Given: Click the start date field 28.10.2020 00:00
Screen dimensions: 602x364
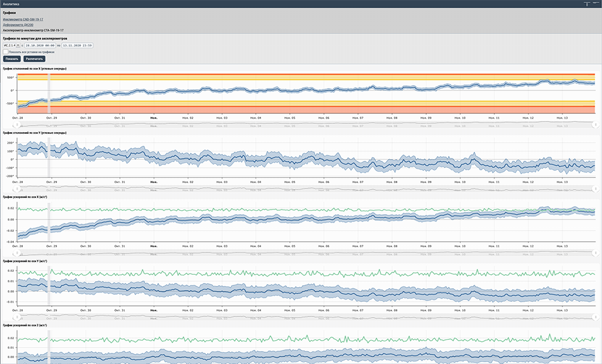Looking at the screenshot, I should [x=41, y=45].
